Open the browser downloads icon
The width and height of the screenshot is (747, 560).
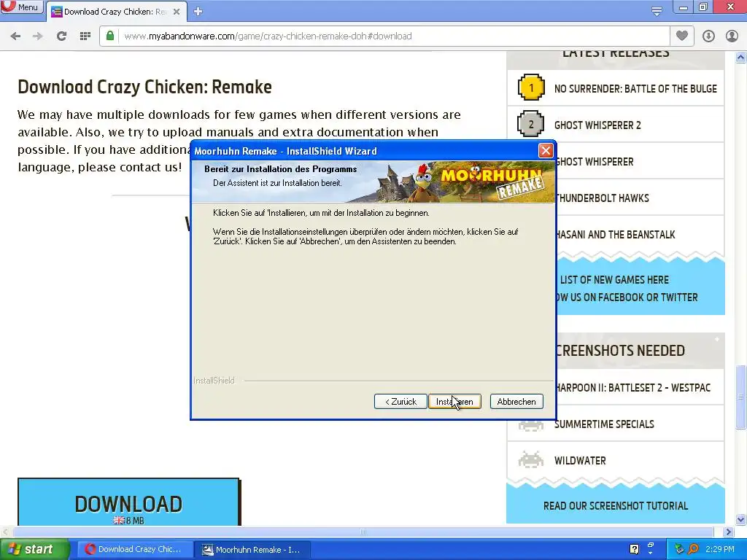pyautogui.click(x=708, y=36)
